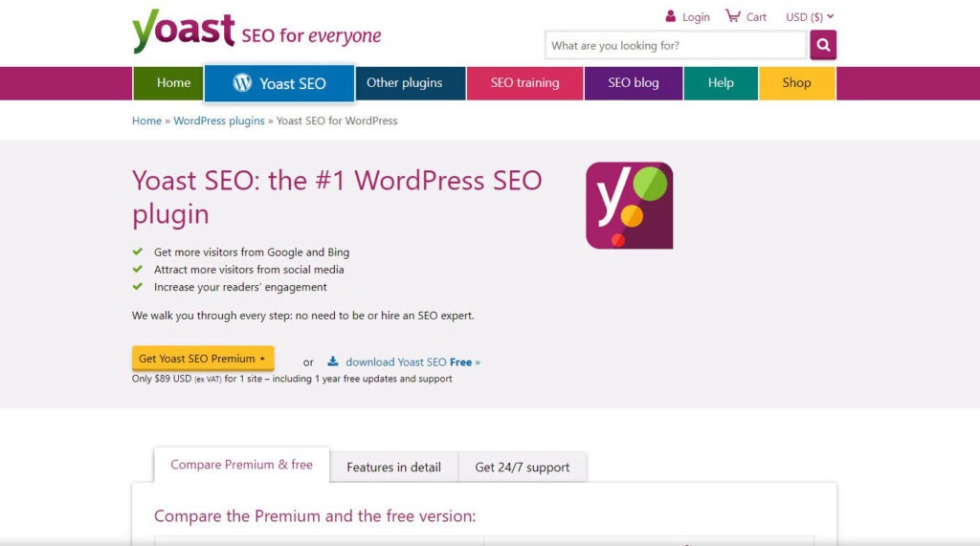
Task: Open the SEO training menu
Action: point(525,83)
